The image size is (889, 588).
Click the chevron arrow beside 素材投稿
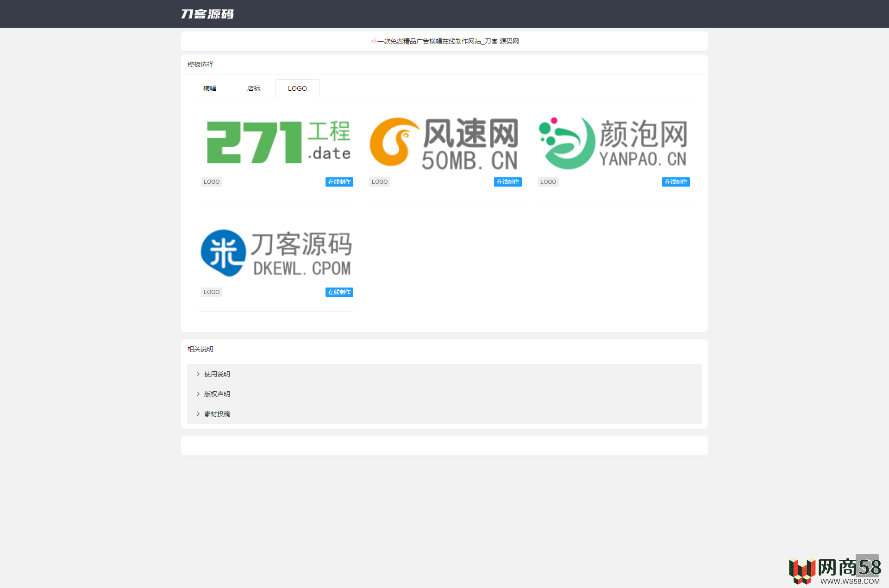pos(198,414)
